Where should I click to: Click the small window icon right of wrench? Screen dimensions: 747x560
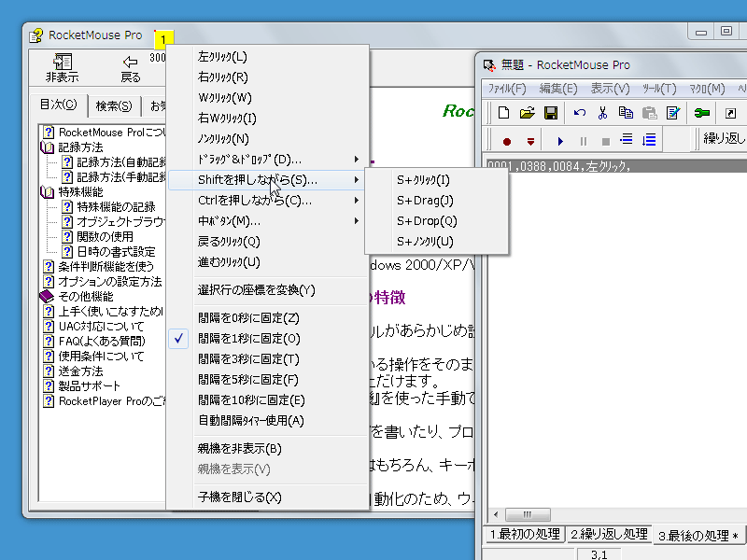point(730,113)
